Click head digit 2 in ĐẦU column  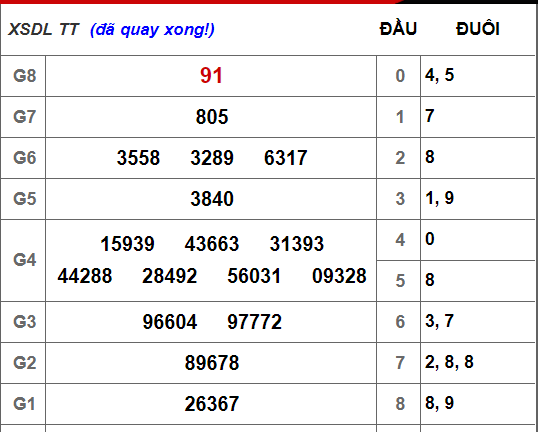pos(400,158)
